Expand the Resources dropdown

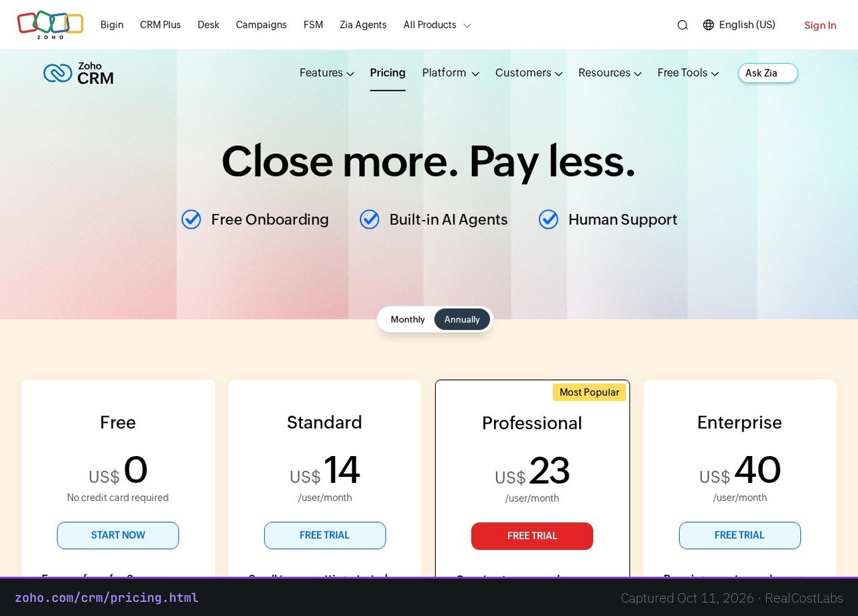[610, 73]
